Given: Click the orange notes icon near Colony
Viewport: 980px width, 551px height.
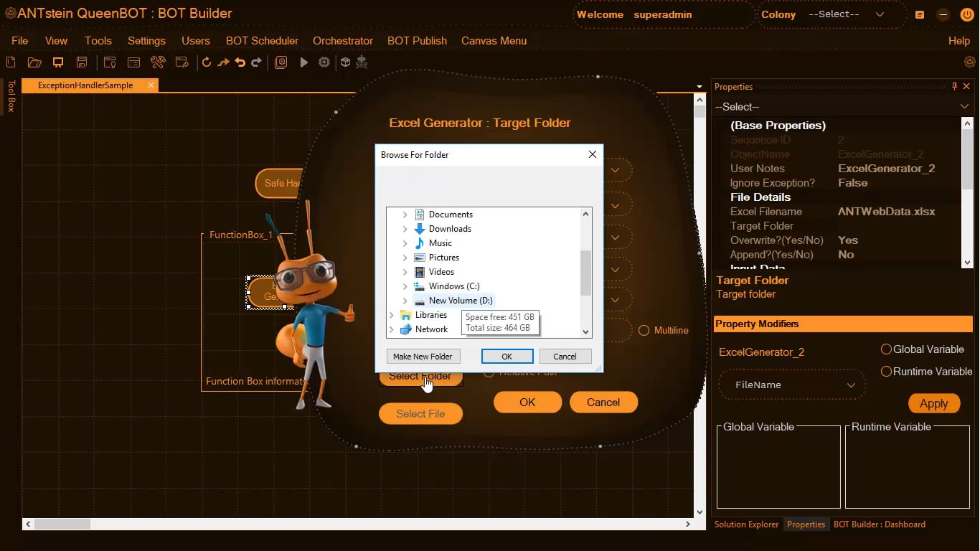Looking at the screenshot, I should click(x=920, y=14).
